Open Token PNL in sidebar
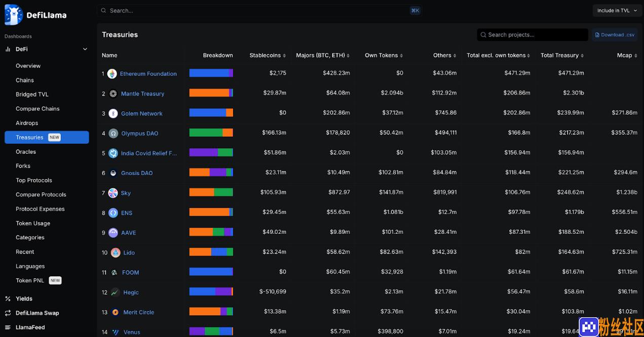644x337 pixels. coord(30,280)
